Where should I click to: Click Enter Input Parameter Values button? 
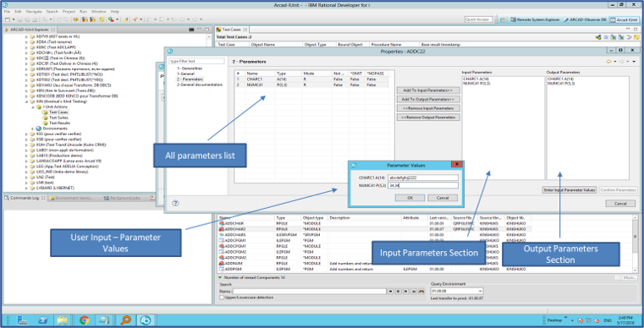(x=570, y=190)
